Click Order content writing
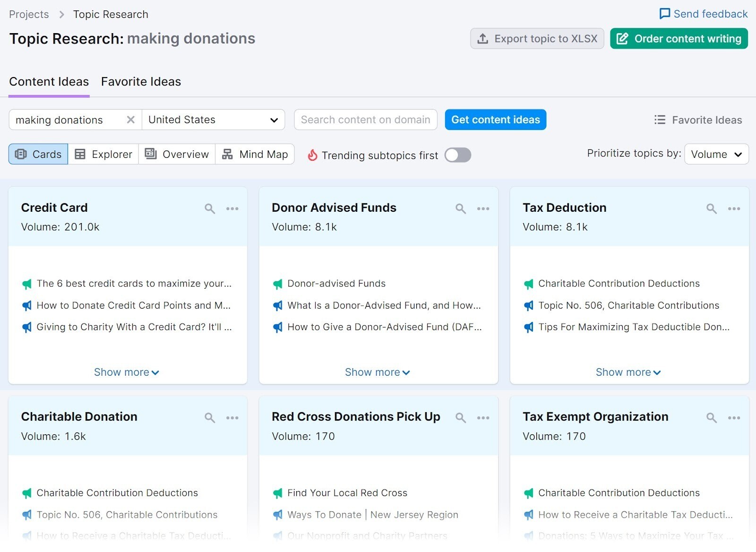This screenshot has height=552, width=756. (x=679, y=38)
